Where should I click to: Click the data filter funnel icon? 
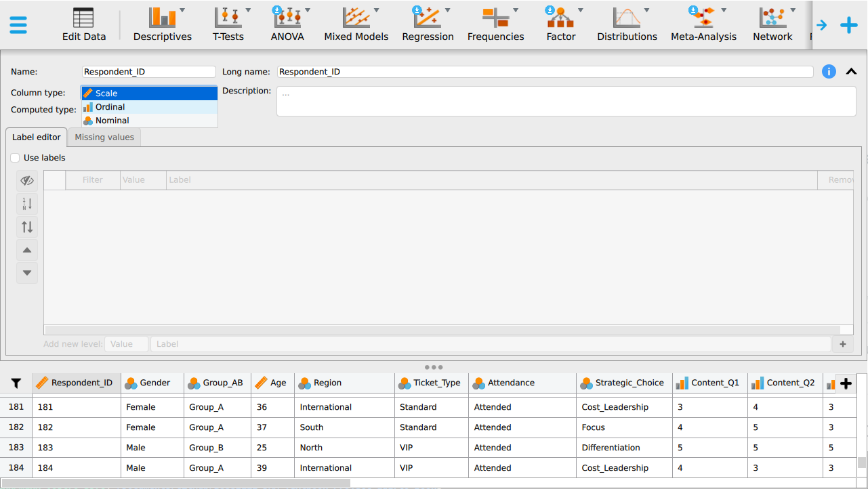[x=16, y=383]
